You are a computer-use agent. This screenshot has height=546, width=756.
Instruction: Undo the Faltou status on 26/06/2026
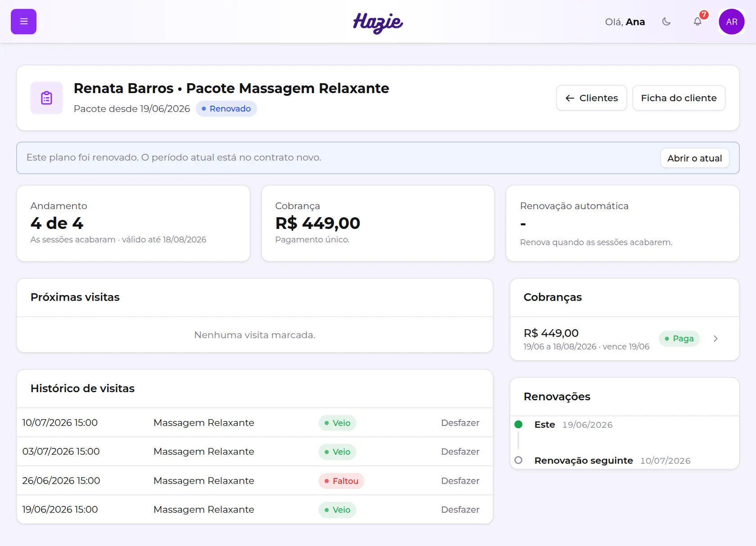point(460,481)
